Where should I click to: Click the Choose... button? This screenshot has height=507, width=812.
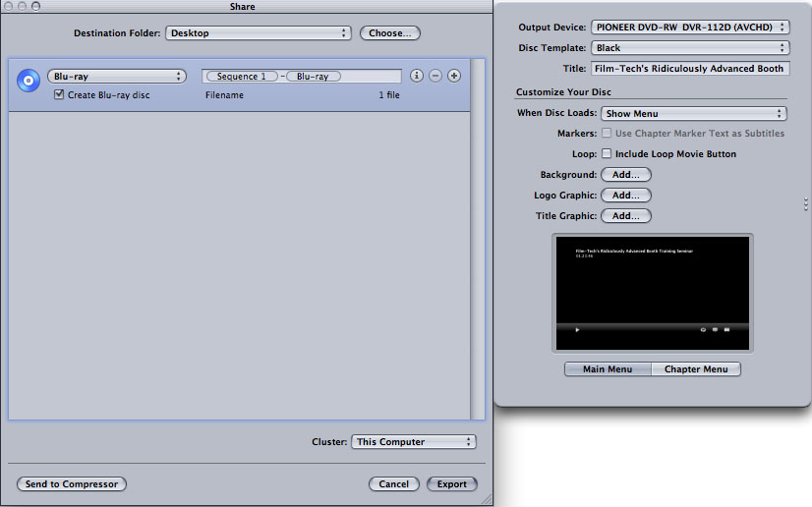coord(390,33)
